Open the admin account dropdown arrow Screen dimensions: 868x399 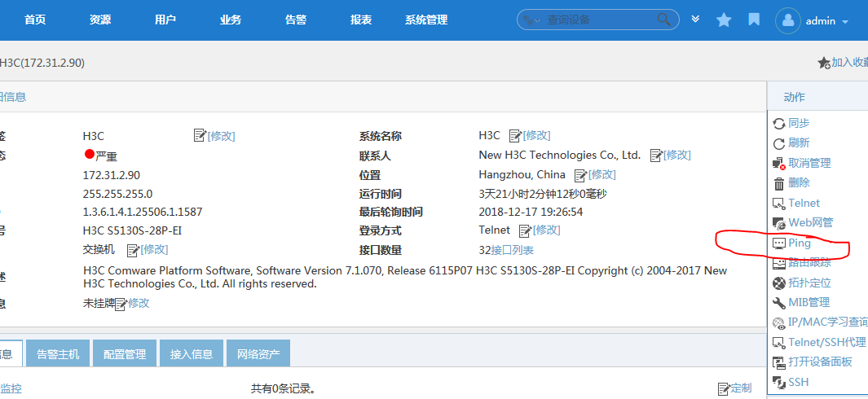[844, 22]
